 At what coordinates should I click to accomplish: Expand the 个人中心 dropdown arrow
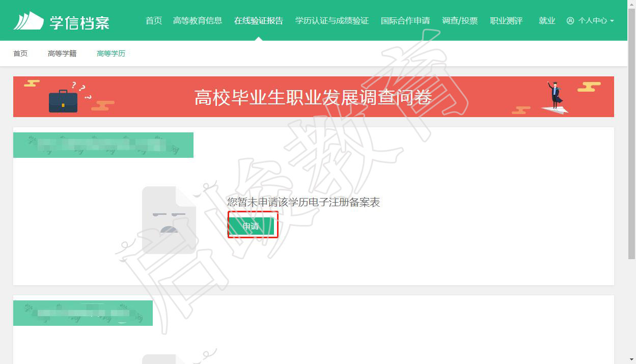[x=612, y=21]
